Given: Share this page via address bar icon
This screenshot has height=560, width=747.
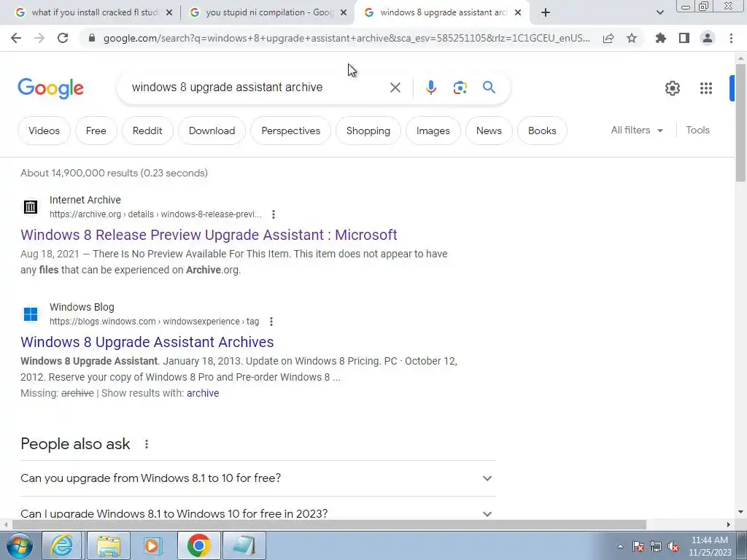Looking at the screenshot, I should click(608, 38).
